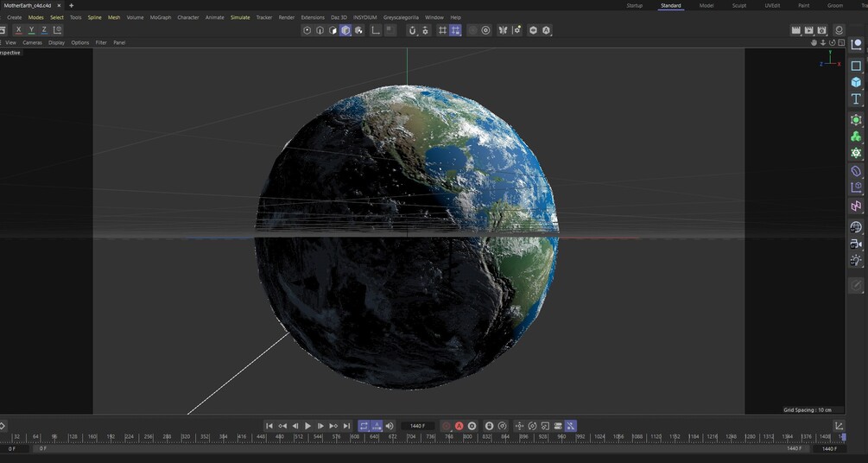Image resolution: width=868 pixels, height=463 pixels.
Task: Toggle Y axis lock
Action: tap(31, 30)
